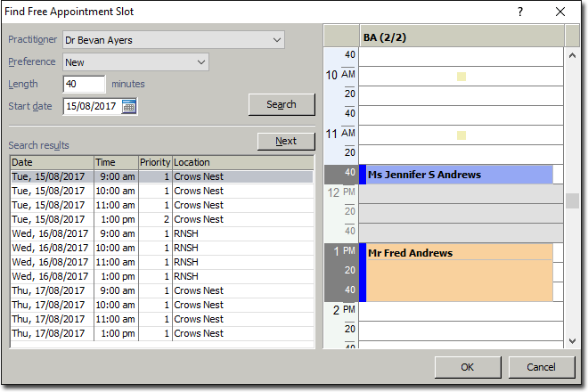Screen dimensions: 588x392
Task: Click the 2 PM empty appointment slot
Action: (461, 311)
